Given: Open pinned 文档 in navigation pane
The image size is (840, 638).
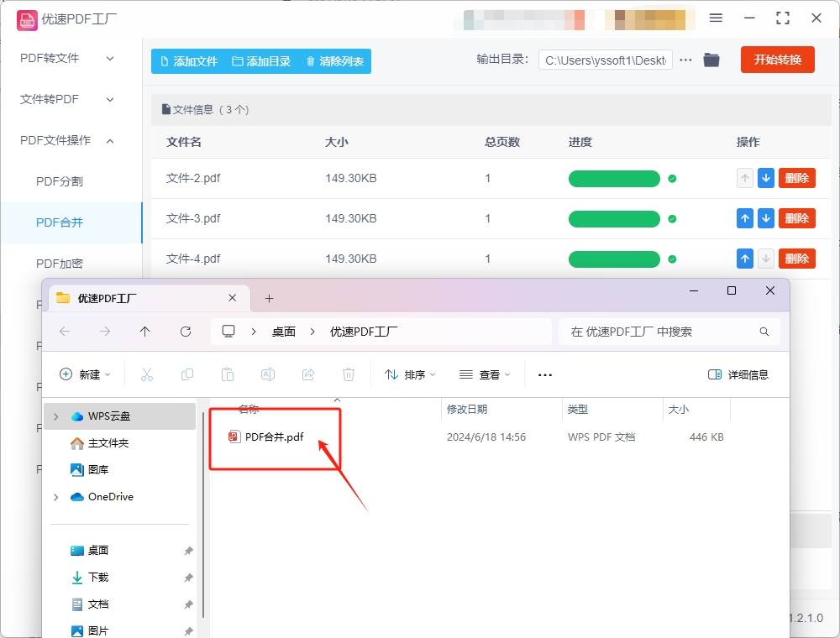Looking at the screenshot, I should tap(90, 604).
